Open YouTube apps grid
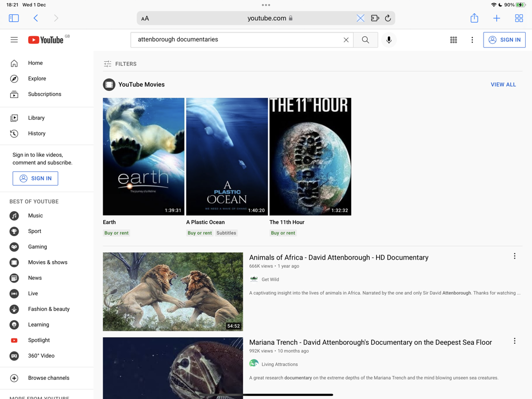The height and width of the screenshot is (399, 532). pyautogui.click(x=454, y=40)
